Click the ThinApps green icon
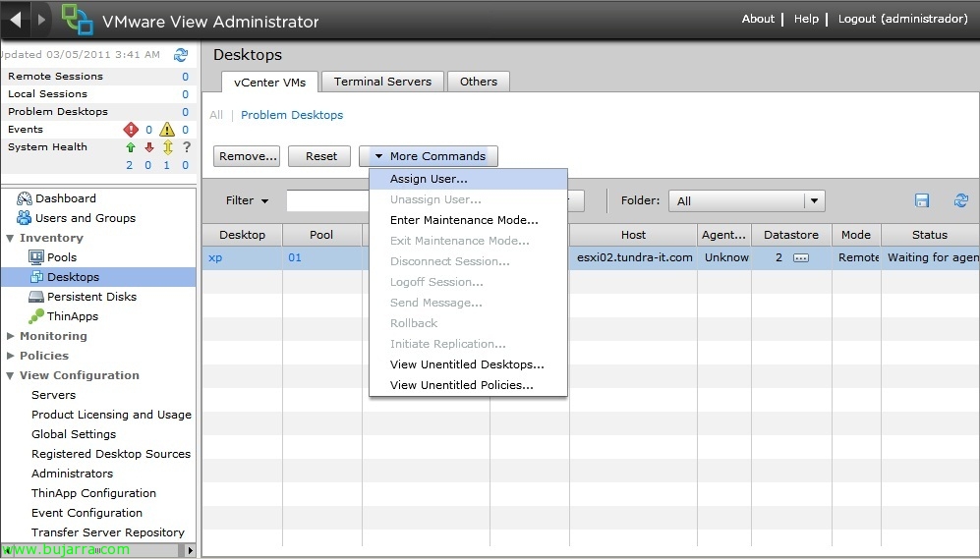Viewport: 980px width, 559px height. [x=36, y=316]
